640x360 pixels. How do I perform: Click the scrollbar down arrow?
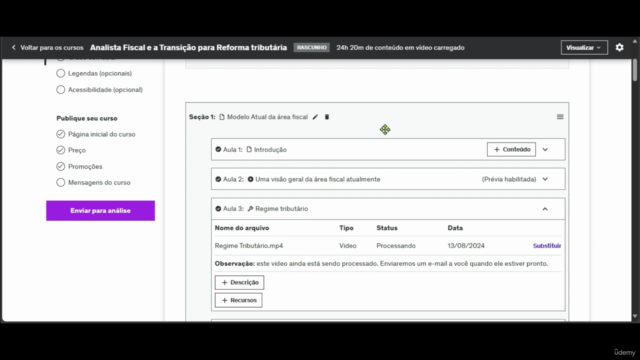[635, 316]
